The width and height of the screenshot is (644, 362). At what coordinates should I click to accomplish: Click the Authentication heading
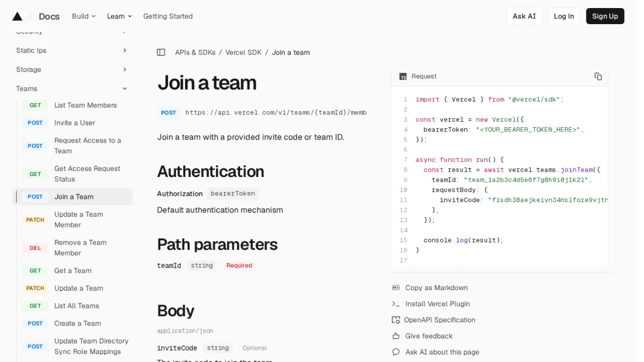pos(210,172)
